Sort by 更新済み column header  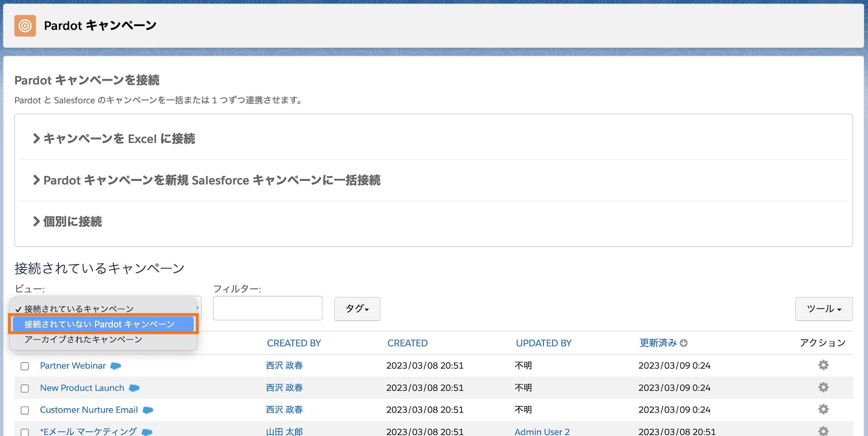pos(658,343)
